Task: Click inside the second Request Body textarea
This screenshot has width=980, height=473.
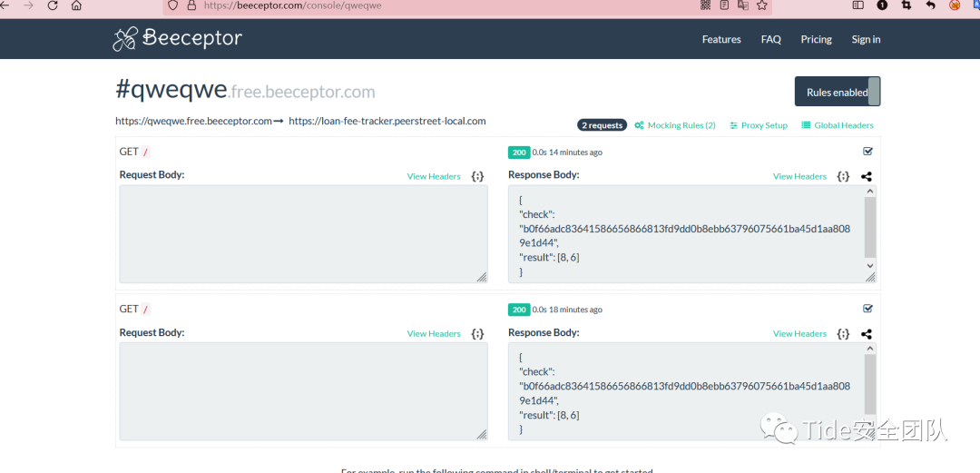Action: coord(304,391)
